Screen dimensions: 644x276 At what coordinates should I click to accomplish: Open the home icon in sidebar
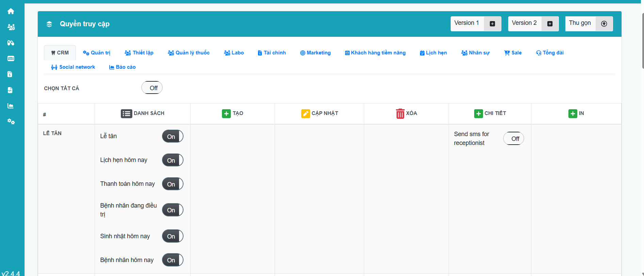point(11,11)
